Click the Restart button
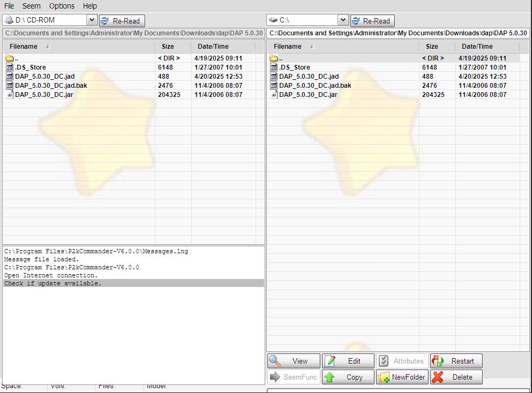This screenshot has width=532, height=393. tap(456, 361)
